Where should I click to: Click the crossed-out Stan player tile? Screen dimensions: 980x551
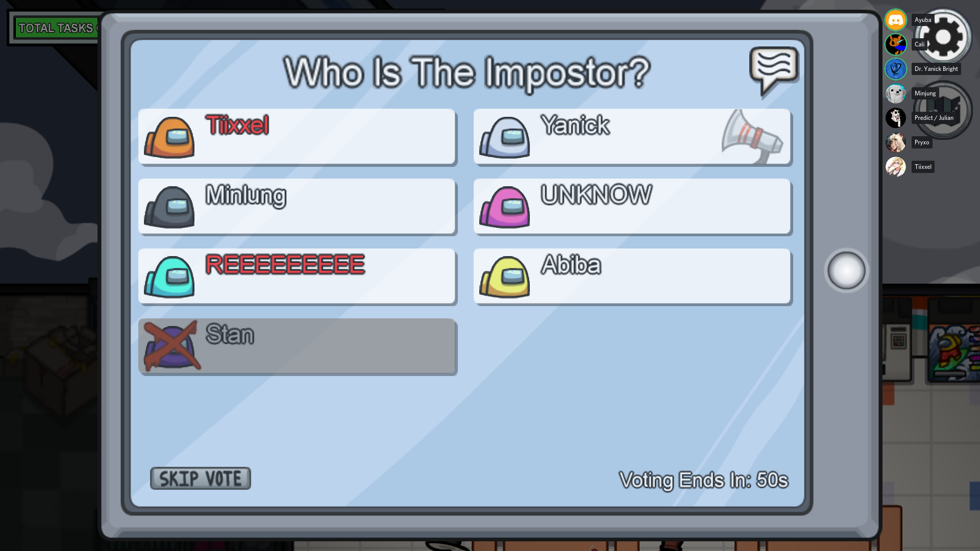point(297,345)
